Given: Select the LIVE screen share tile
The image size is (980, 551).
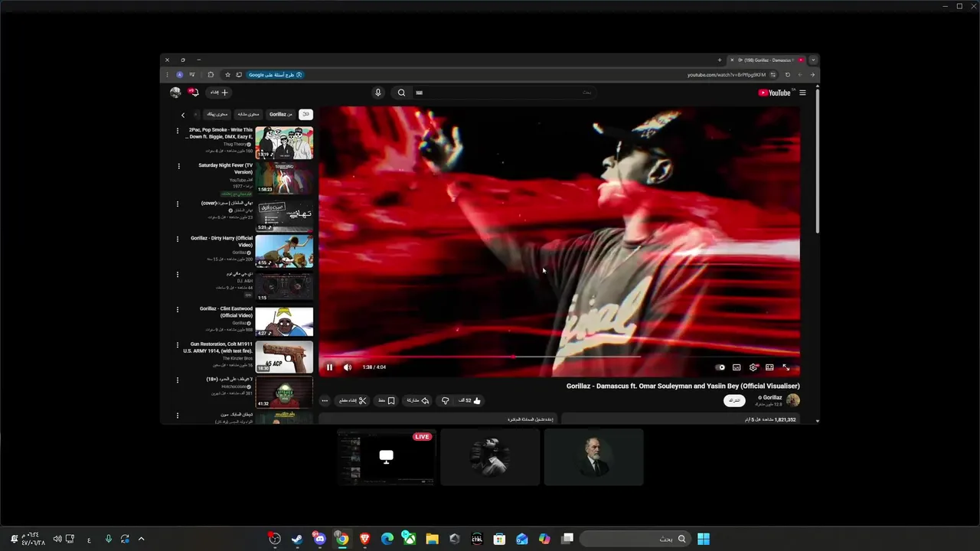Looking at the screenshot, I should [x=386, y=457].
